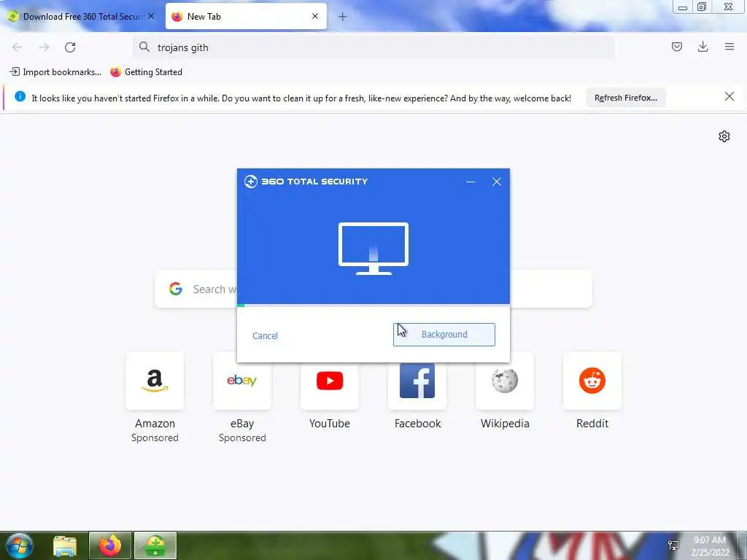The image size is (747, 560).
Task: Switch to Download Free 360 Total Security tab
Action: click(x=82, y=17)
